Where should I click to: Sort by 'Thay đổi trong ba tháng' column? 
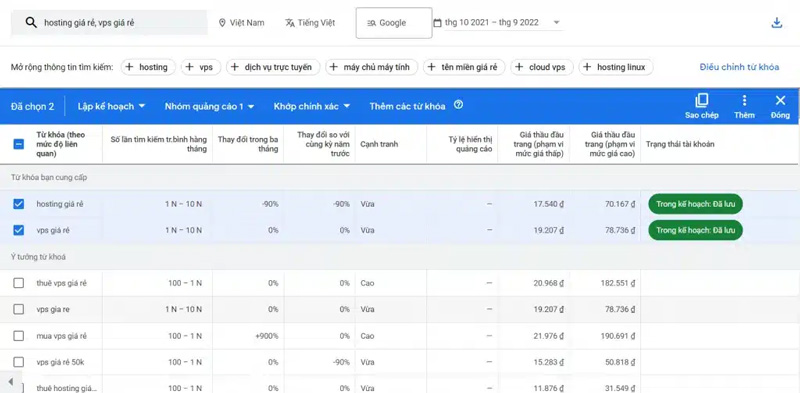click(248, 144)
